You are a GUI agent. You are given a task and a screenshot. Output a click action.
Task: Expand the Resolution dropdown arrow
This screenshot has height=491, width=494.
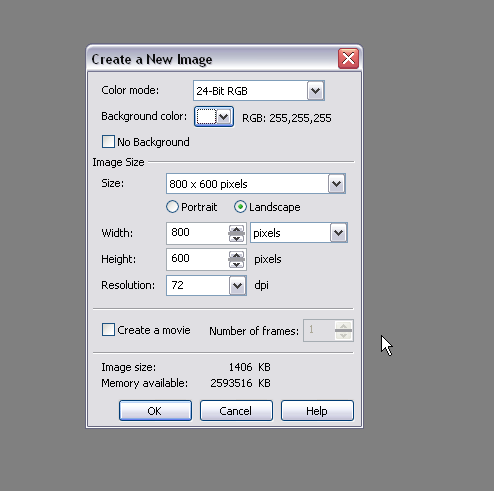tap(237, 285)
